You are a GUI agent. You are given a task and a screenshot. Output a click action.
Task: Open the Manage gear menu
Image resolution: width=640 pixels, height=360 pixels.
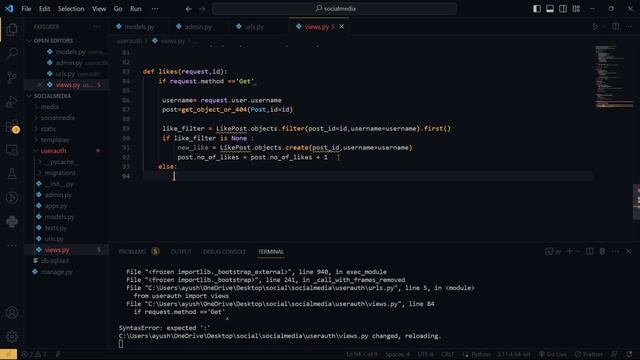(x=12, y=336)
